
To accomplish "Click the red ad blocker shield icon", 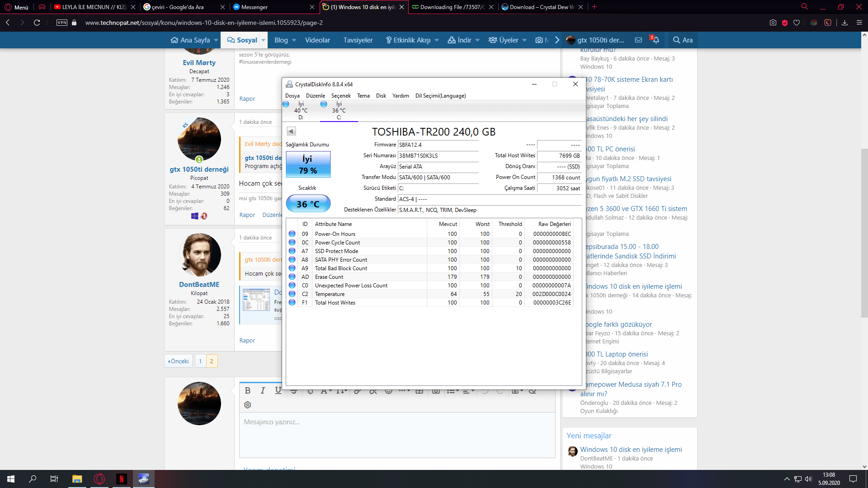I will pos(785,23).
